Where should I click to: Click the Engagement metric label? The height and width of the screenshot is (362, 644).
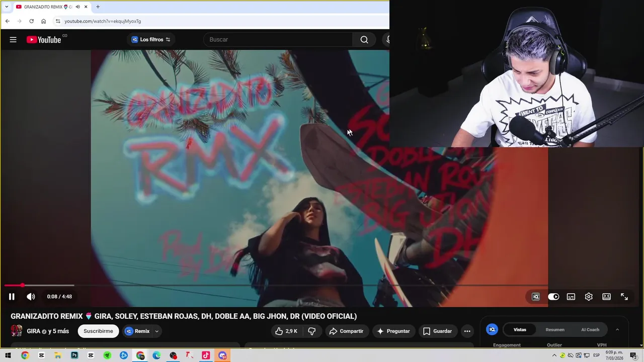pos(507,345)
